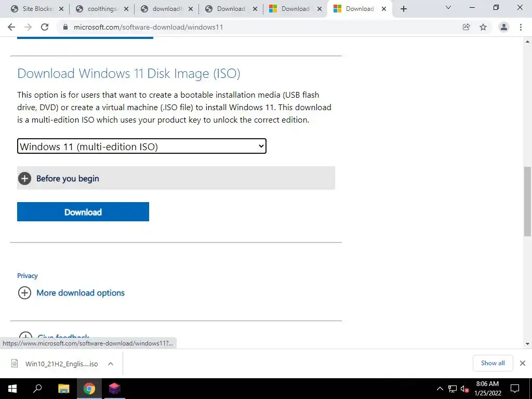The width and height of the screenshot is (532, 399).
Task: Click the muted volume tray icon
Action: click(464, 389)
